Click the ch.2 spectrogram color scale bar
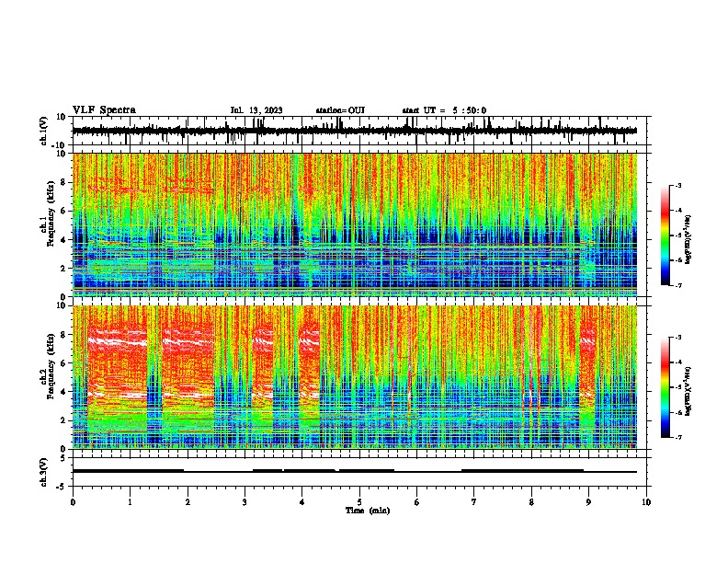Viewport: 728px width, 563px height. pyautogui.click(x=665, y=387)
